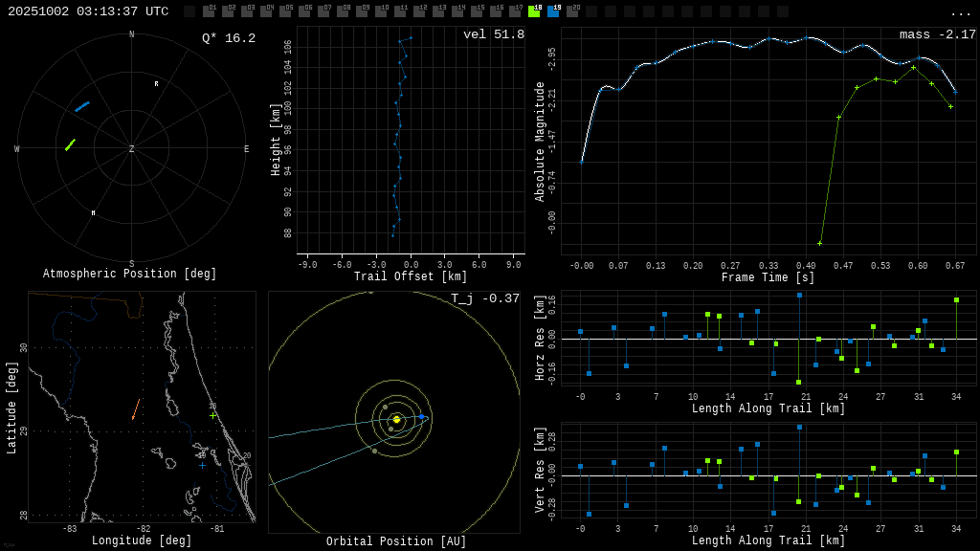Screen dimensions: 980x551
Task: Click the T_j -0.37 value
Action: (485, 298)
